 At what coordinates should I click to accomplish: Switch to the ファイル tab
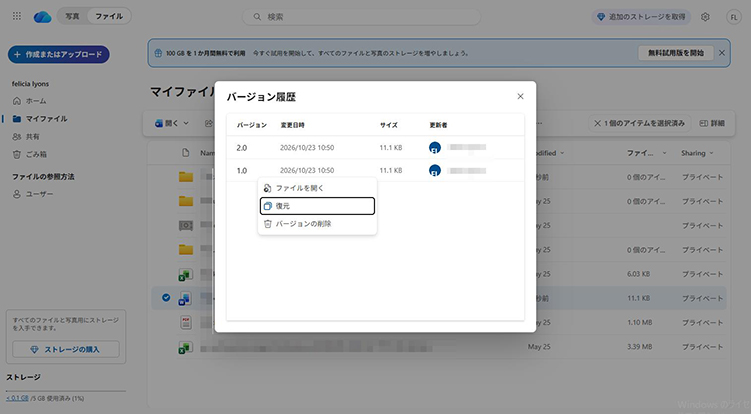(109, 16)
